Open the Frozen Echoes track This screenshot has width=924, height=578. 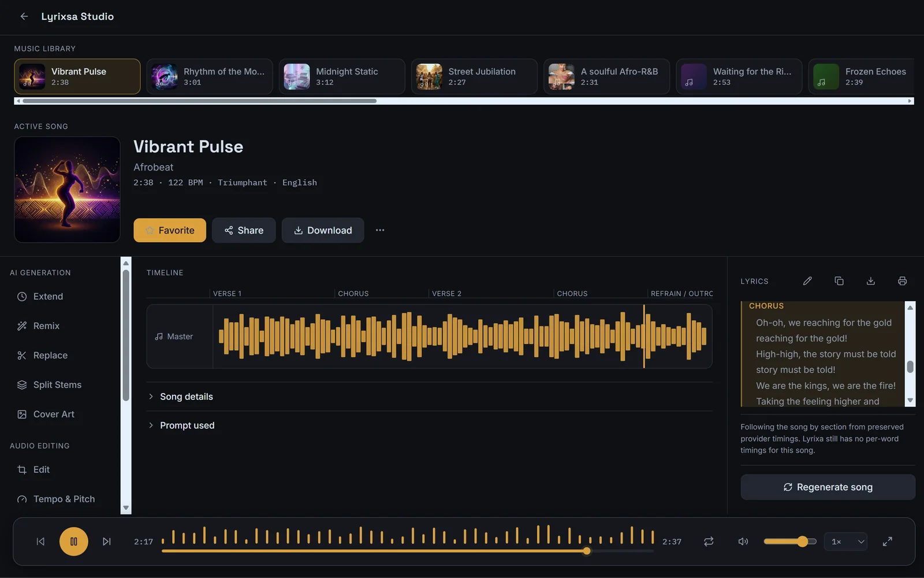(861, 76)
